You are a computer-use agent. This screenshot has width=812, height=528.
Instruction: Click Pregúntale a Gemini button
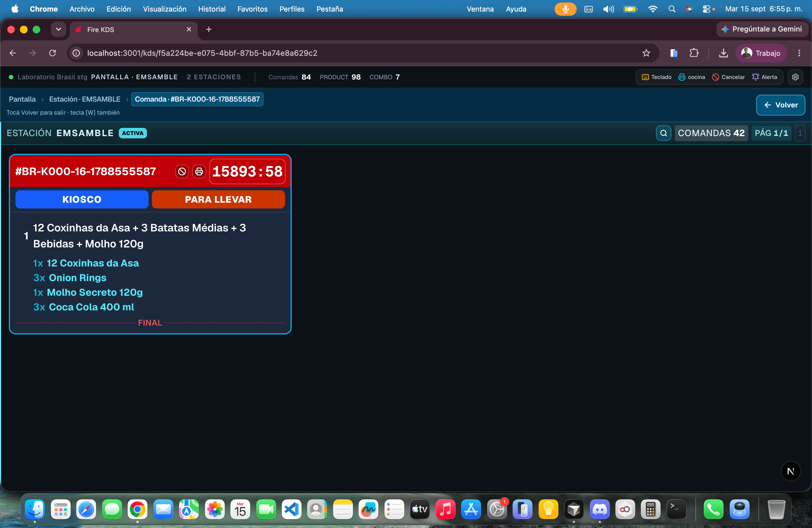[762, 29]
